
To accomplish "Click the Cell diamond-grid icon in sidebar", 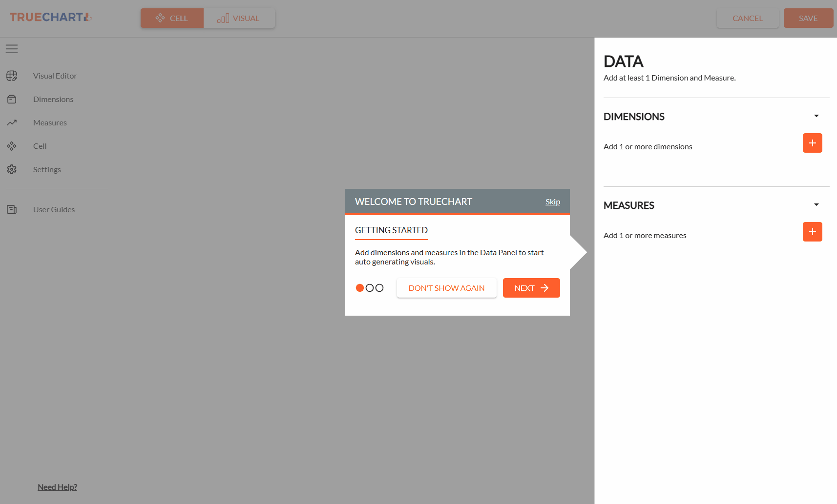I will 12,146.
